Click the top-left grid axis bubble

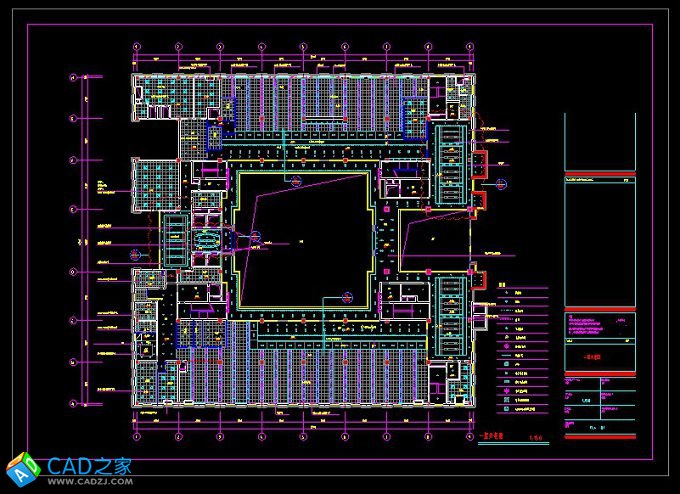click(x=137, y=46)
